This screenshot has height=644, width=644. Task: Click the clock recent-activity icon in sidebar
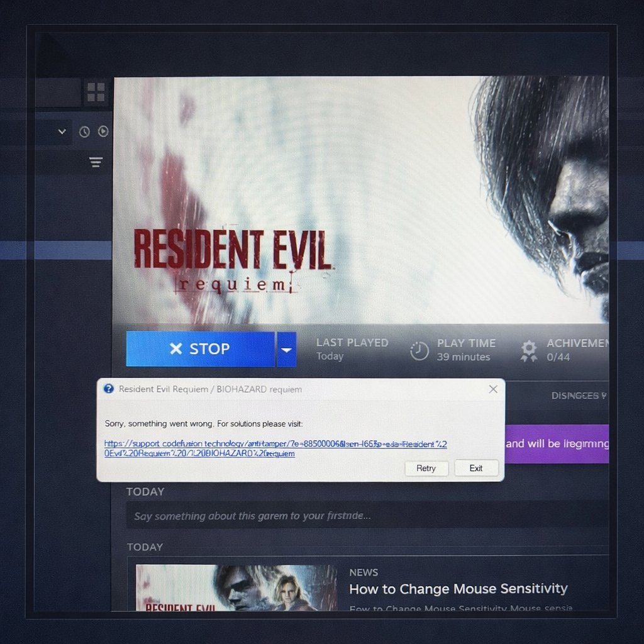click(x=84, y=131)
